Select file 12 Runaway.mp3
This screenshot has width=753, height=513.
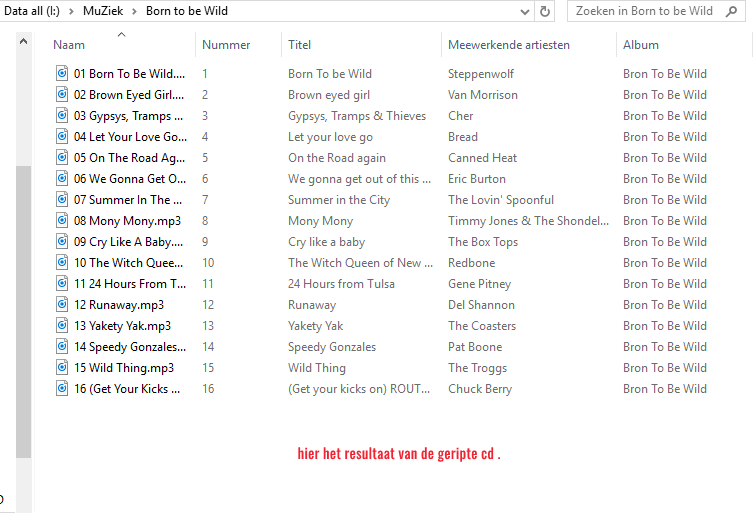(119, 305)
